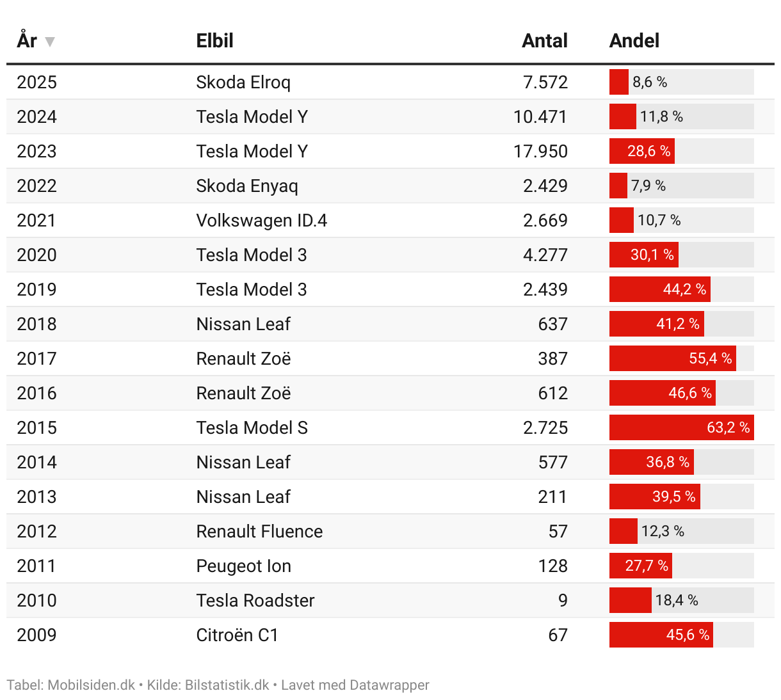Viewport: 781px width, 700px height.
Task: Click the 2009 year cell
Action: pyautogui.click(x=36, y=635)
